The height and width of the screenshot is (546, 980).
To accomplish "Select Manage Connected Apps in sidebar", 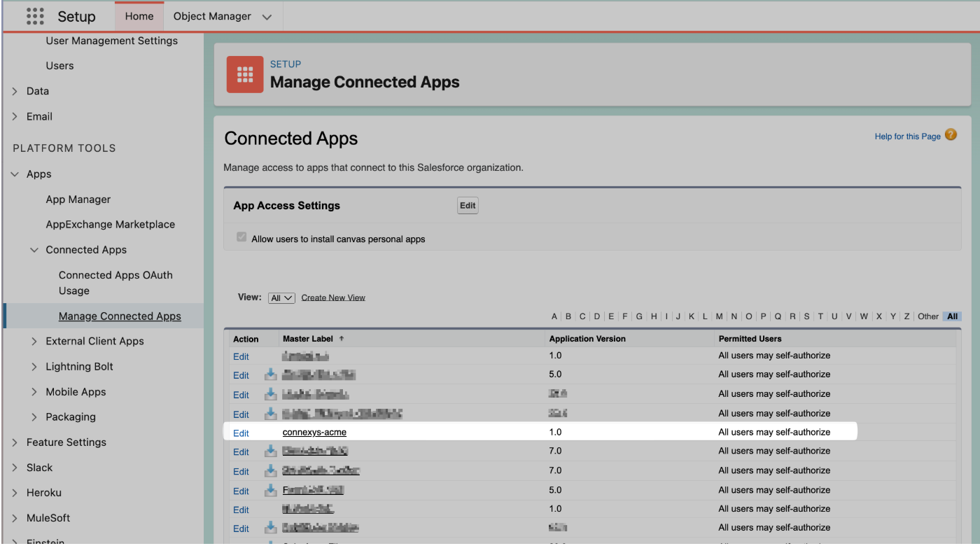I will (120, 316).
